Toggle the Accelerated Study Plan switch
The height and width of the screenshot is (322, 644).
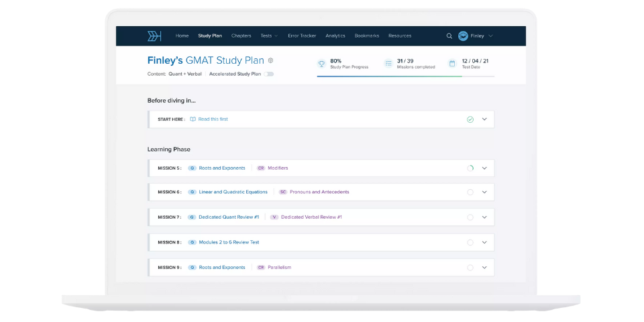click(x=268, y=74)
